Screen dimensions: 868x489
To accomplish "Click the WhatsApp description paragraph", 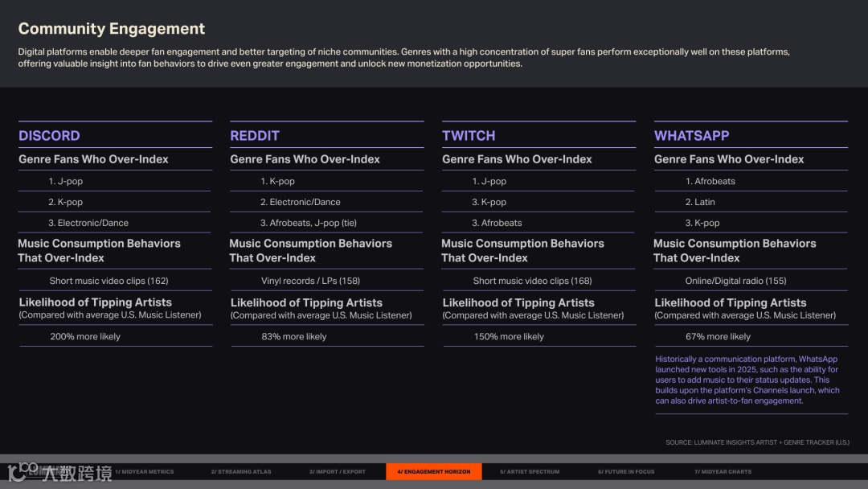I will tap(747, 380).
